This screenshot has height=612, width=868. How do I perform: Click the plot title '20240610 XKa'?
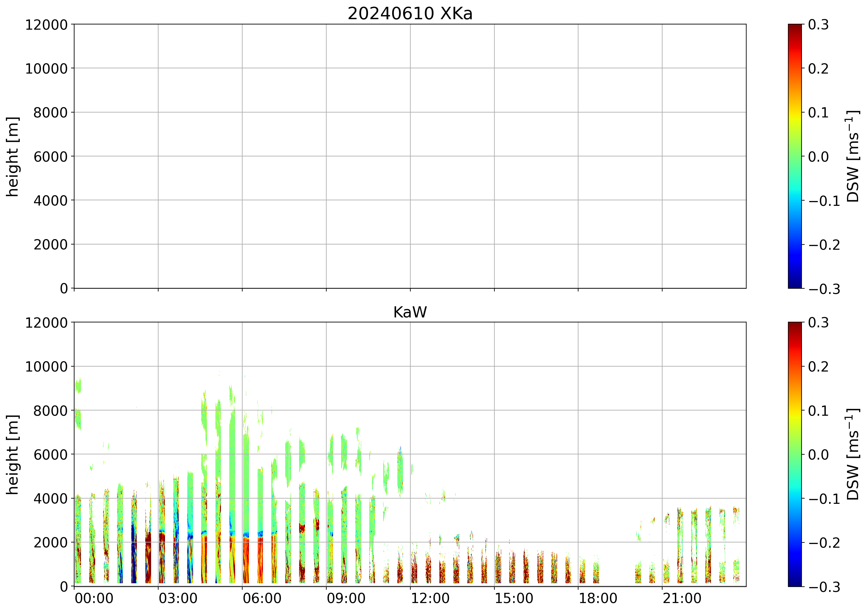tap(410, 14)
